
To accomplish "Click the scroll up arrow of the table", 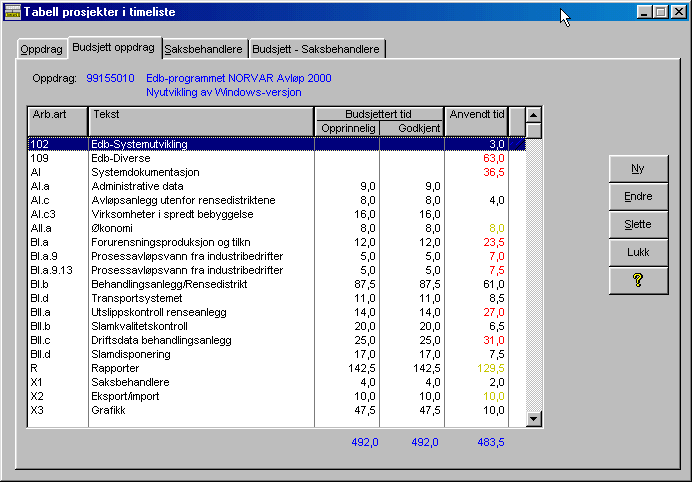I will 534,115.
